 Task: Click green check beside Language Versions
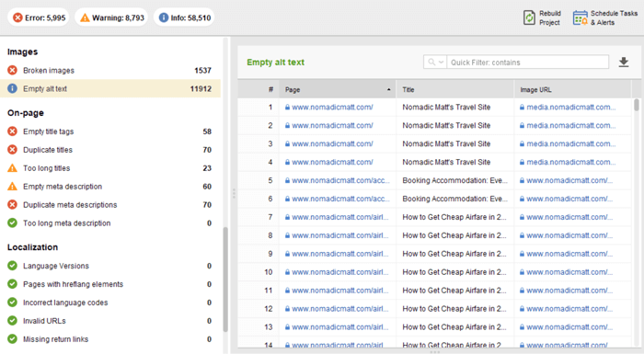click(12, 266)
